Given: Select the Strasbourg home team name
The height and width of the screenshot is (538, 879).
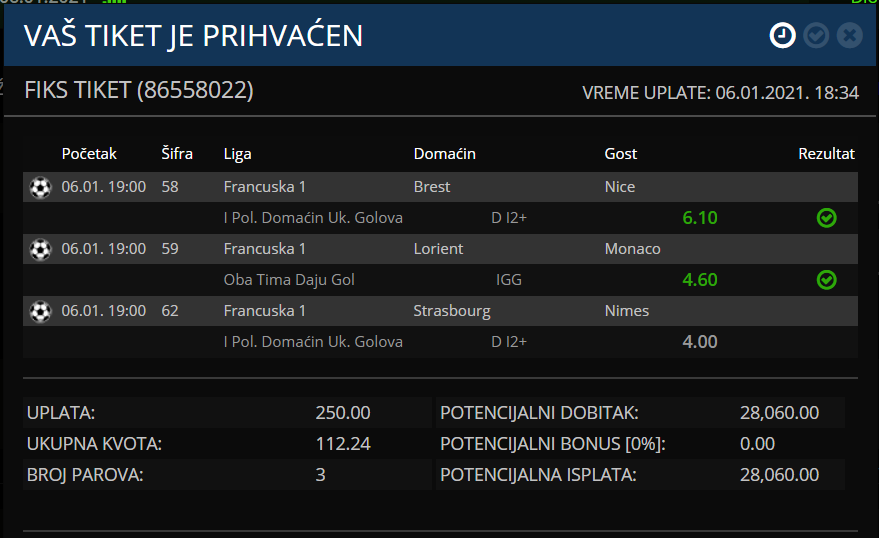Looking at the screenshot, I should tap(452, 311).
